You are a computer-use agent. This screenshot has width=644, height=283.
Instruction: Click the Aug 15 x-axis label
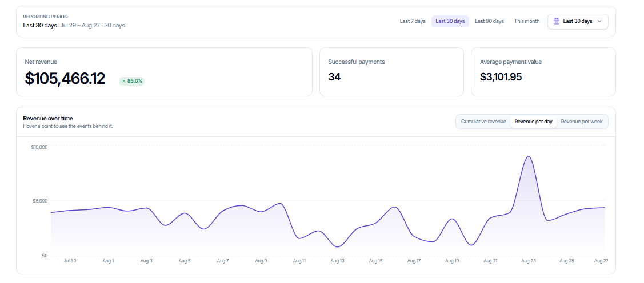pyautogui.click(x=375, y=261)
